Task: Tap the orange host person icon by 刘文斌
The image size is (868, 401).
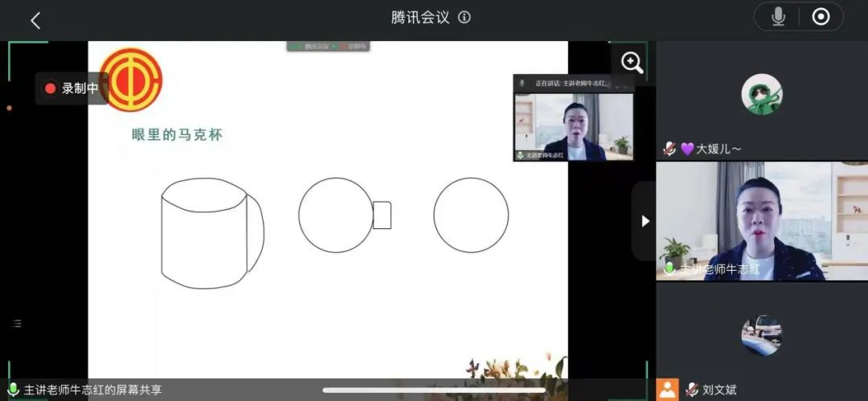Action: [x=668, y=390]
